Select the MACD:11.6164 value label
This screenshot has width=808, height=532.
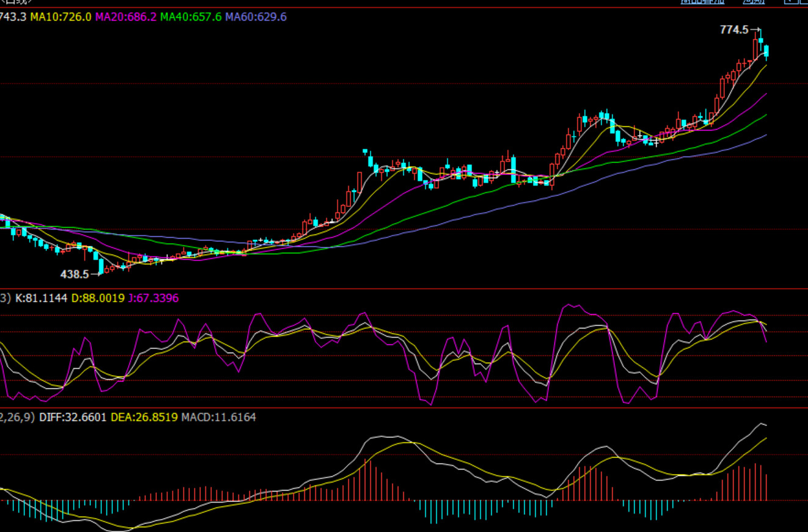(219, 417)
